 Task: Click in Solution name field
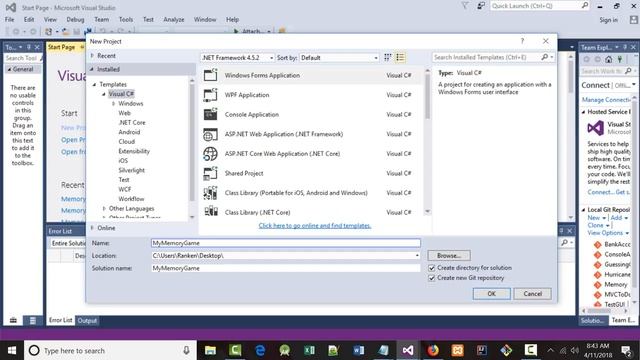(x=286, y=268)
